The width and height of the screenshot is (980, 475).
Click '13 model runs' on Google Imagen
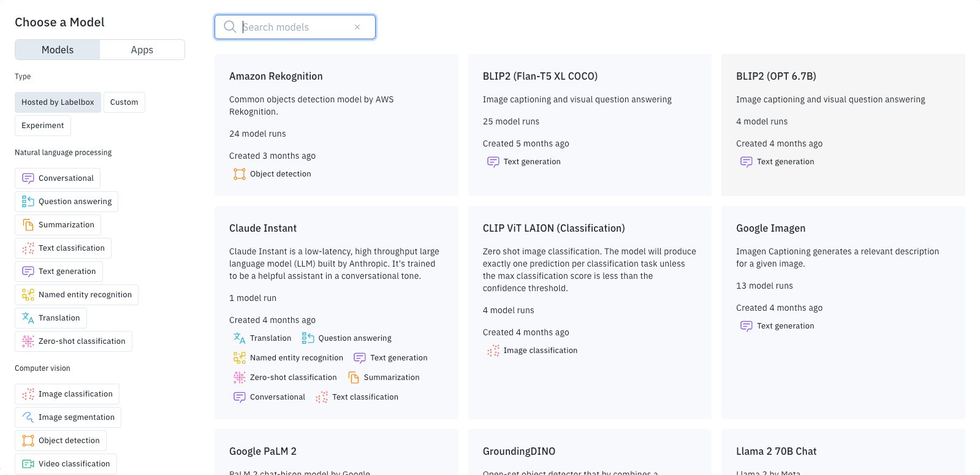764,286
